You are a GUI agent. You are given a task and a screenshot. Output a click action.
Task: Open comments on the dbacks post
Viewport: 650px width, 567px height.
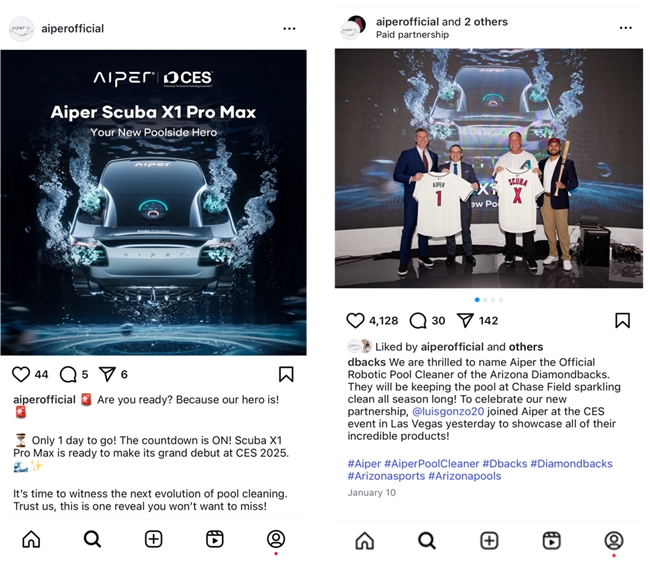coord(418,320)
